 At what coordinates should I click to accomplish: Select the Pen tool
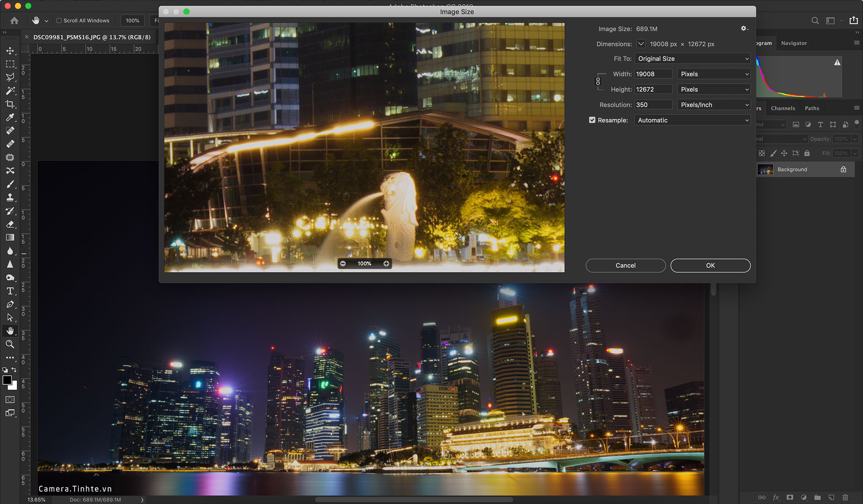[x=10, y=304]
